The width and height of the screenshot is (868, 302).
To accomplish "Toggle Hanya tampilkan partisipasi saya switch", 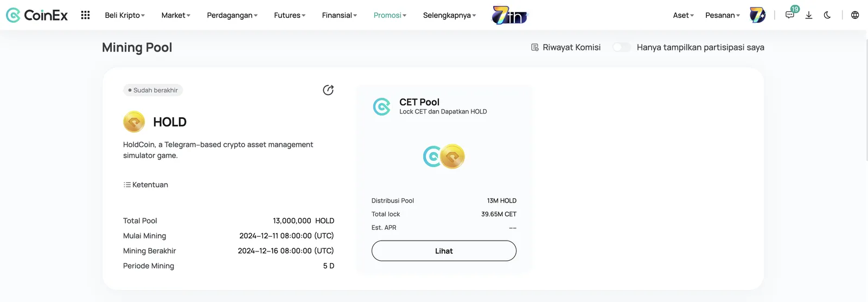I will [x=622, y=47].
